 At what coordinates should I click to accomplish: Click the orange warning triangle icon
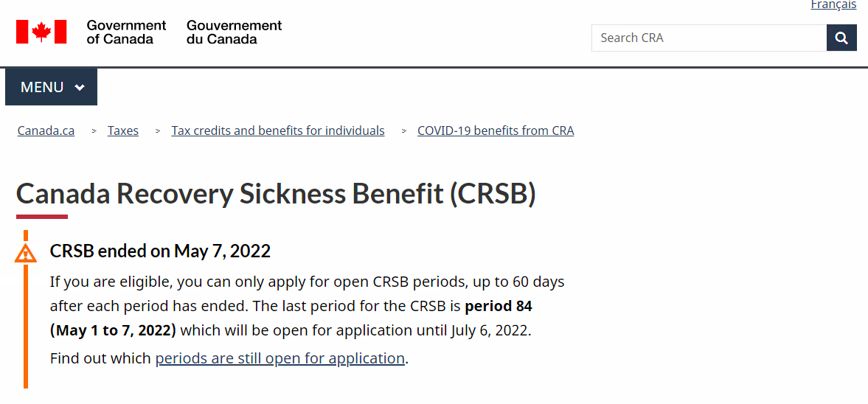point(26,254)
